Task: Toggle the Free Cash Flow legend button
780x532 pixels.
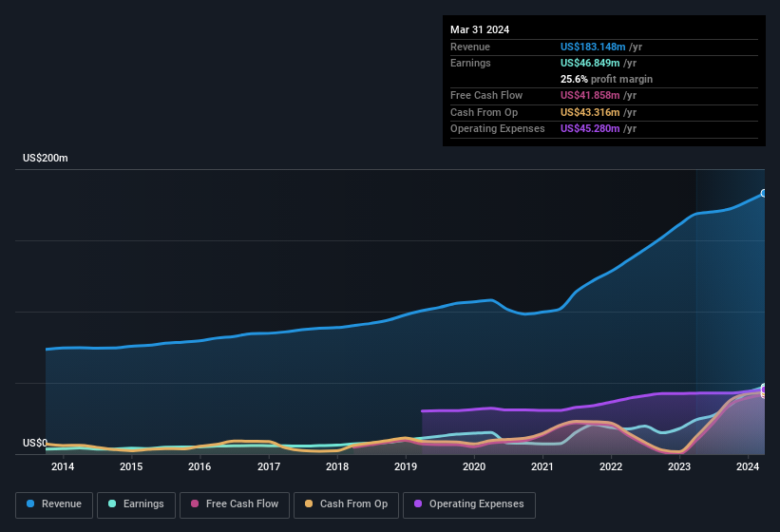Action: [x=235, y=504]
